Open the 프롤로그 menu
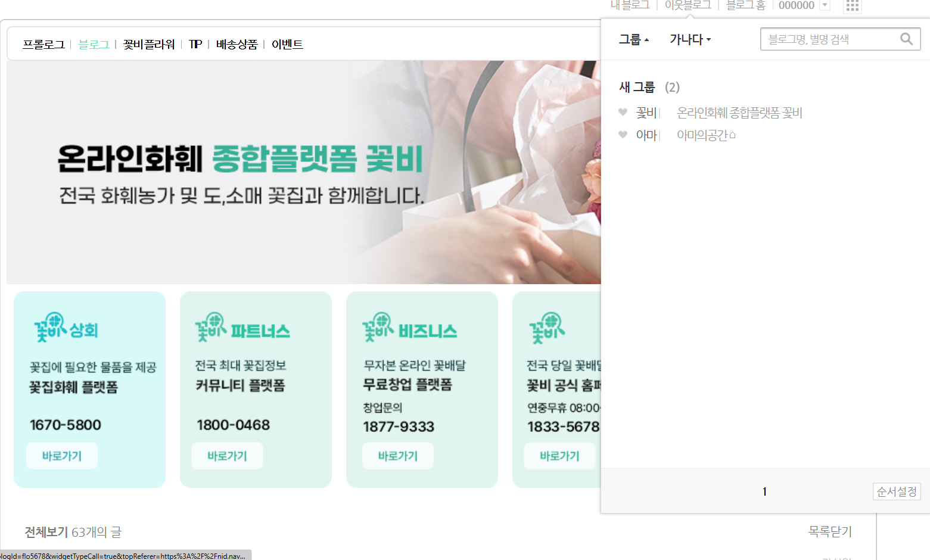Screen dimensions: 930x560 pyautogui.click(x=43, y=44)
